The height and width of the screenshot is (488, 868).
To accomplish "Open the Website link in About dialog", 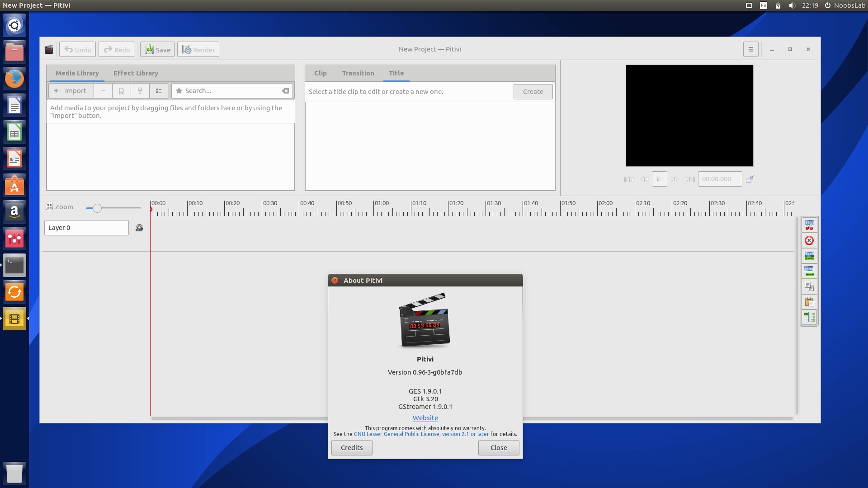I will pyautogui.click(x=425, y=418).
